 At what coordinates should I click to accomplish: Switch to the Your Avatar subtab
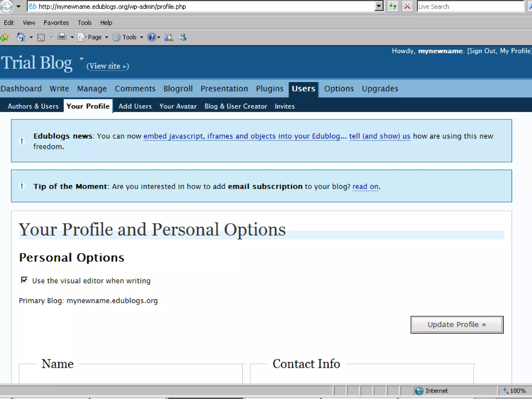click(x=178, y=106)
